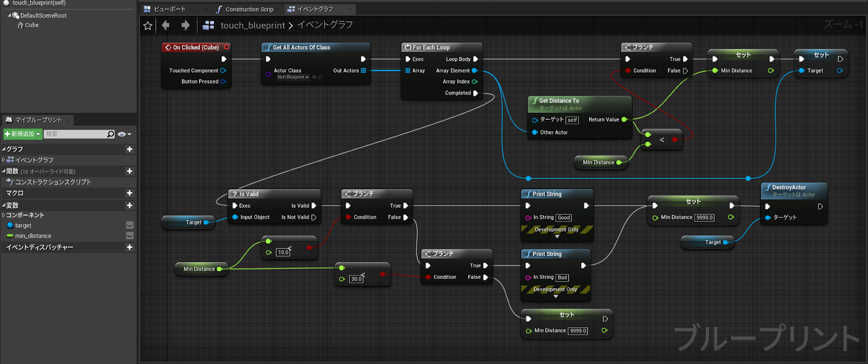
Task: Click the イベントグラフ breadcrumb link
Action: point(325,25)
